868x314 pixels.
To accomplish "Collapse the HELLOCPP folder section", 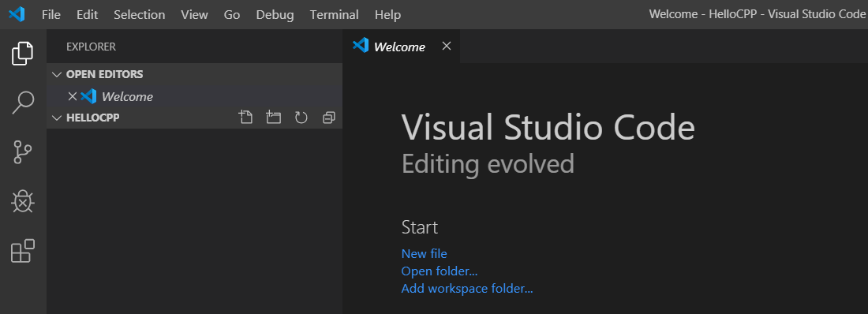I will [57, 118].
